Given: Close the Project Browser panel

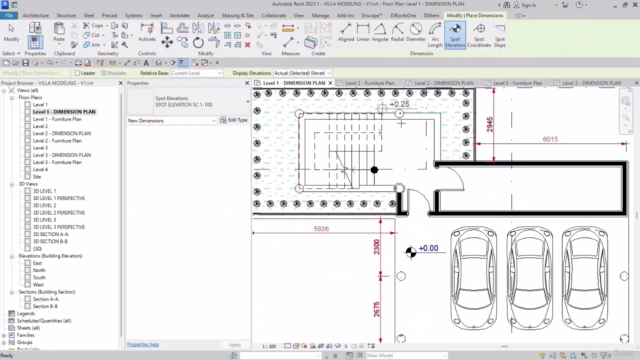Looking at the screenshot, I should (120, 83).
